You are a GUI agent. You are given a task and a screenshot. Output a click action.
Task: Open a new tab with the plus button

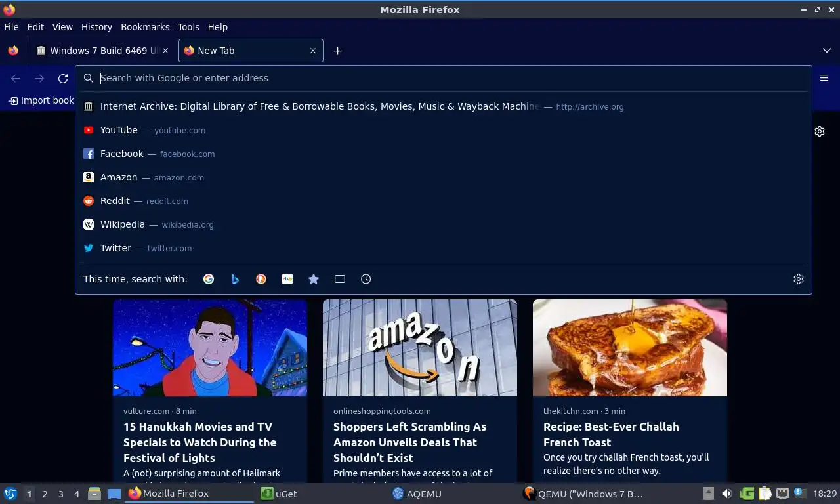point(337,51)
